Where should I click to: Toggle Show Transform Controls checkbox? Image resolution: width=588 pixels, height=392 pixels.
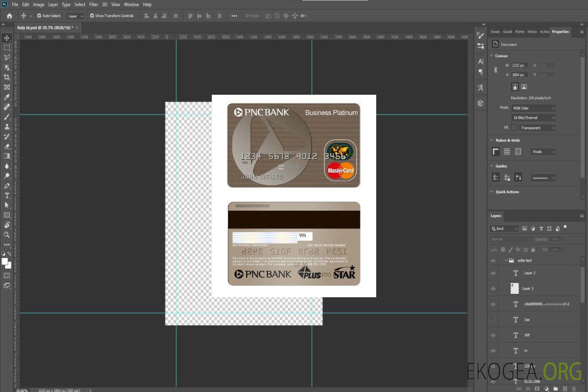coord(92,16)
